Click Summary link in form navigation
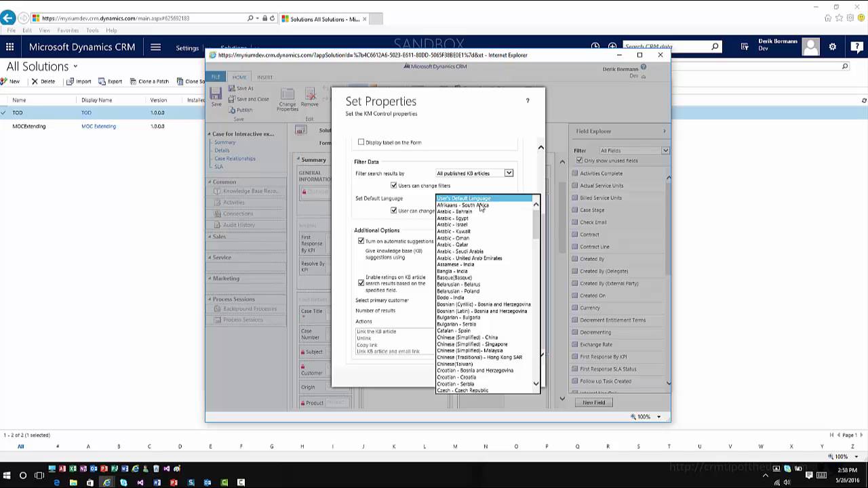 click(x=224, y=142)
